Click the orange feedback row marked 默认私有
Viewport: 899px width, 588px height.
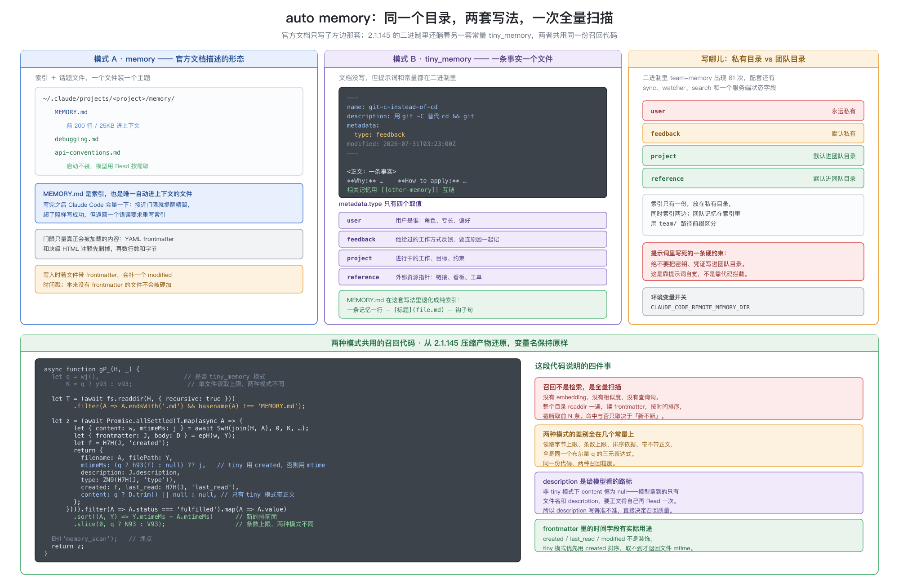coord(753,133)
